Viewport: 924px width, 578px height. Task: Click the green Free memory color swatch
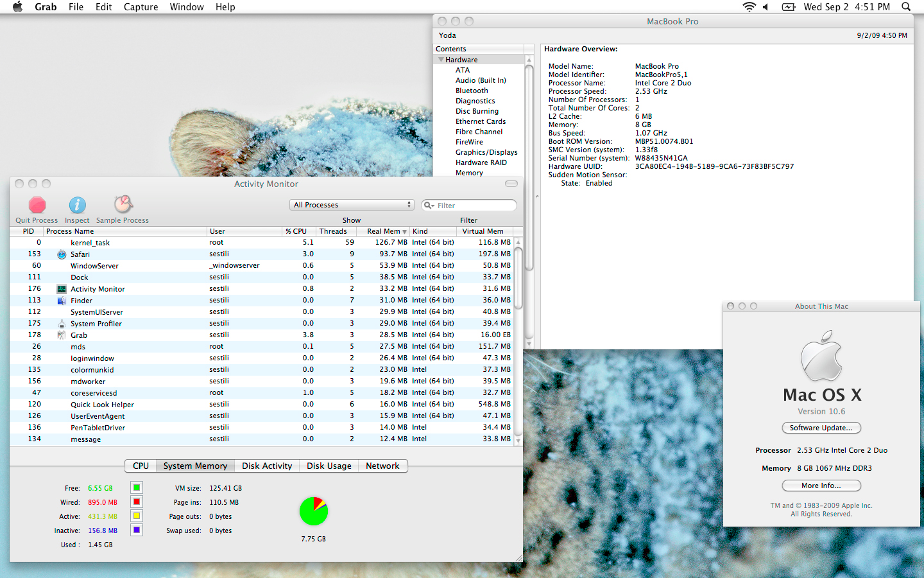(x=137, y=488)
